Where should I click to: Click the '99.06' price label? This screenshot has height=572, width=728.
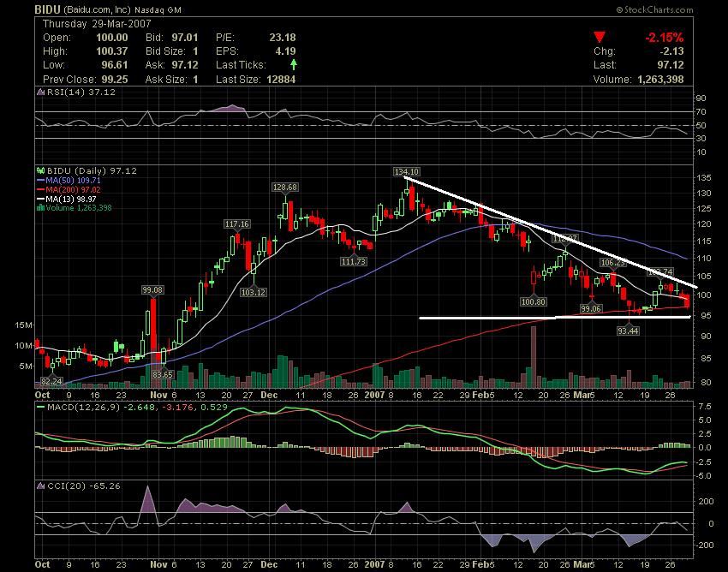[x=591, y=309]
